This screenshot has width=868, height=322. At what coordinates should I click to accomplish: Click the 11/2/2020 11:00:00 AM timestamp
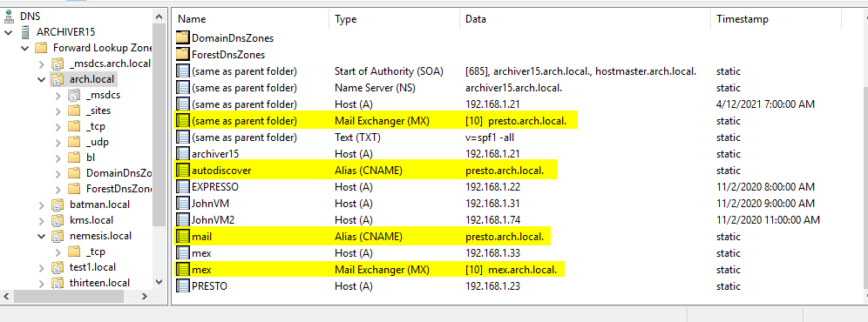(768, 220)
